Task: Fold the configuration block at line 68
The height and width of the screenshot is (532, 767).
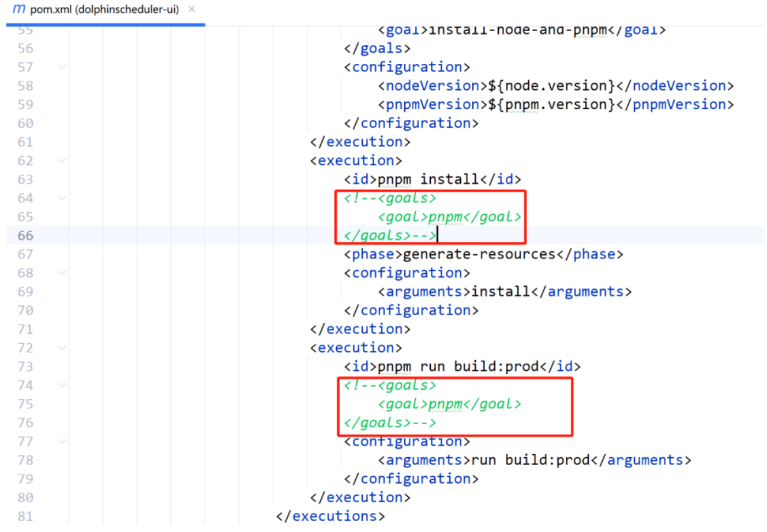Action: tap(62, 273)
